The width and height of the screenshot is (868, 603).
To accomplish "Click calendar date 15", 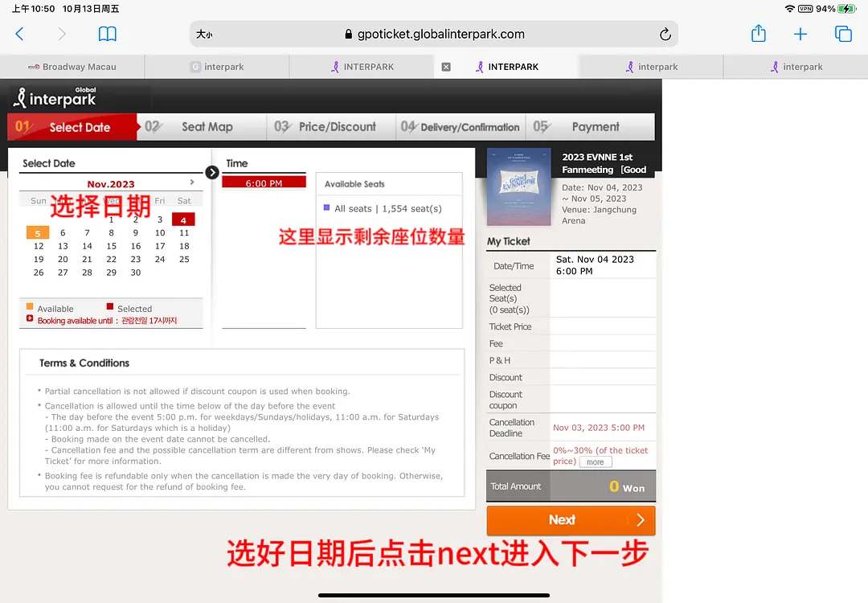I will [111, 246].
